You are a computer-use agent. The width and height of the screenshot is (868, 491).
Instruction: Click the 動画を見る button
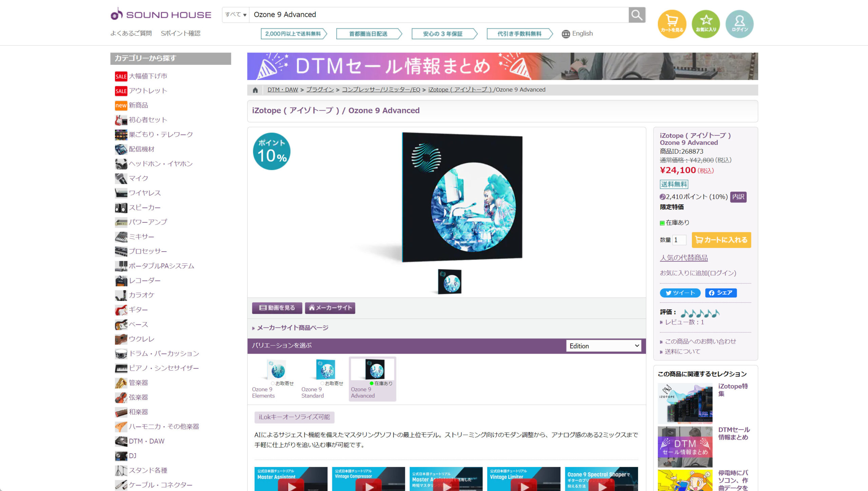tap(277, 308)
